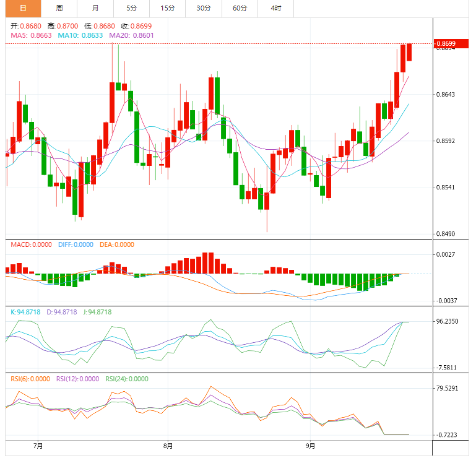Select the DIFF value label
476x458 pixels.
pos(75,244)
